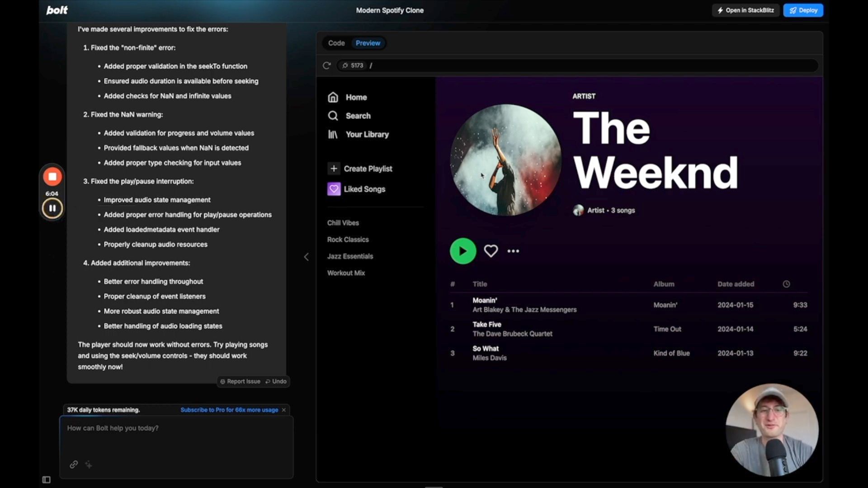Open Liked Songs

pos(364,189)
